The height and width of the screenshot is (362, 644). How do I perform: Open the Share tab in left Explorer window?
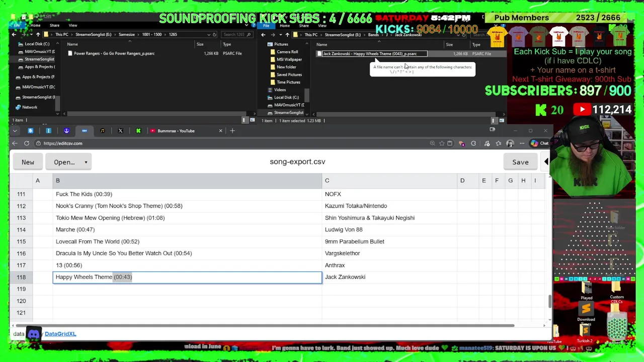pyautogui.click(x=54, y=25)
